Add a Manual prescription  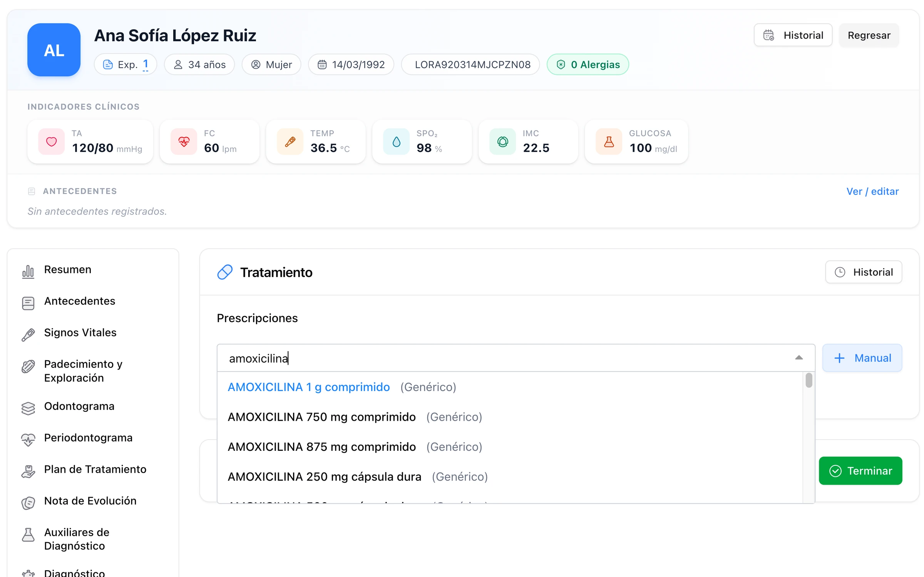[x=862, y=358]
